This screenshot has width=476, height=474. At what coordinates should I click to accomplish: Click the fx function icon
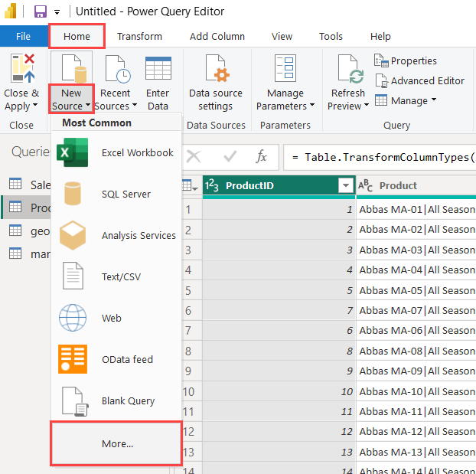(x=261, y=157)
